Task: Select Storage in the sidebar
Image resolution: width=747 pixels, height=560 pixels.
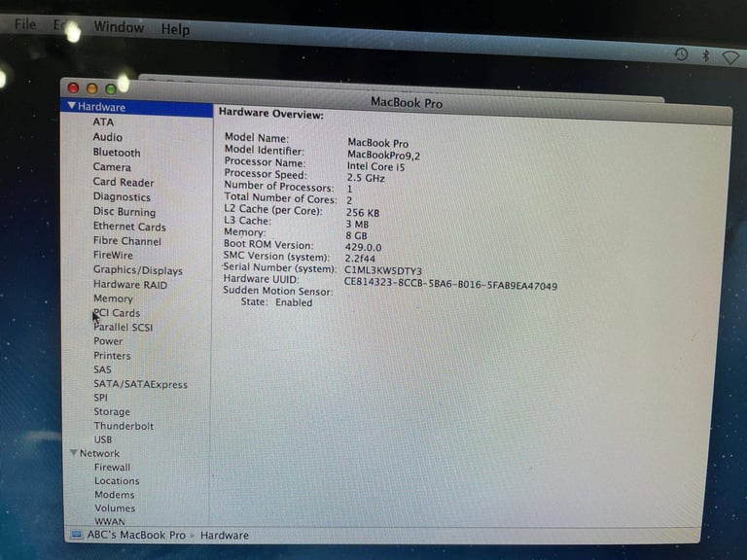Action: [x=112, y=412]
